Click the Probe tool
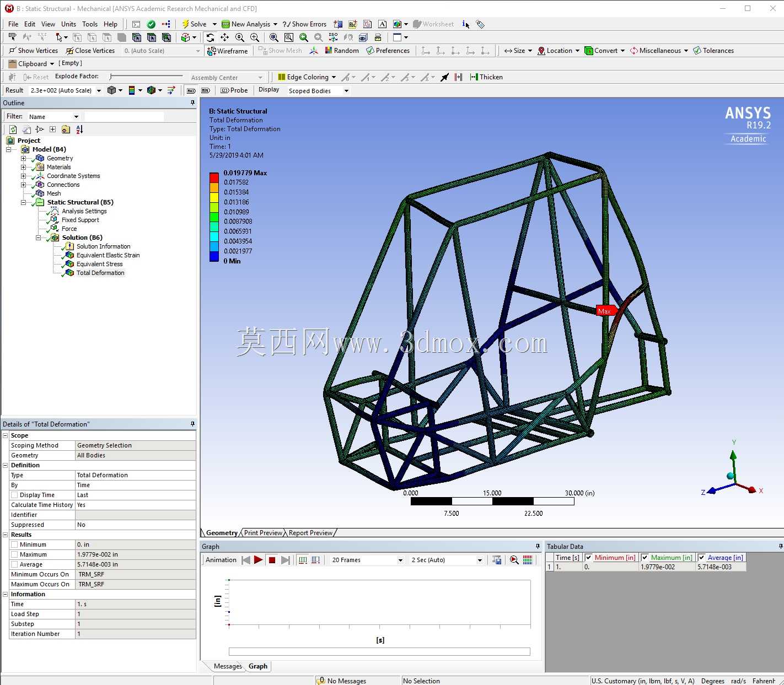The image size is (784, 685). tap(234, 90)
